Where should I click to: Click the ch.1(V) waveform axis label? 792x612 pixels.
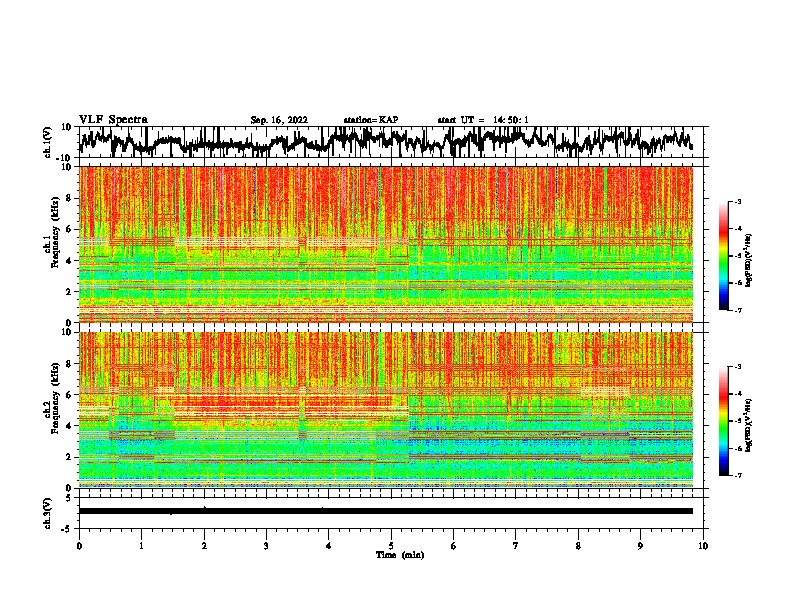[x=48, y=142]
